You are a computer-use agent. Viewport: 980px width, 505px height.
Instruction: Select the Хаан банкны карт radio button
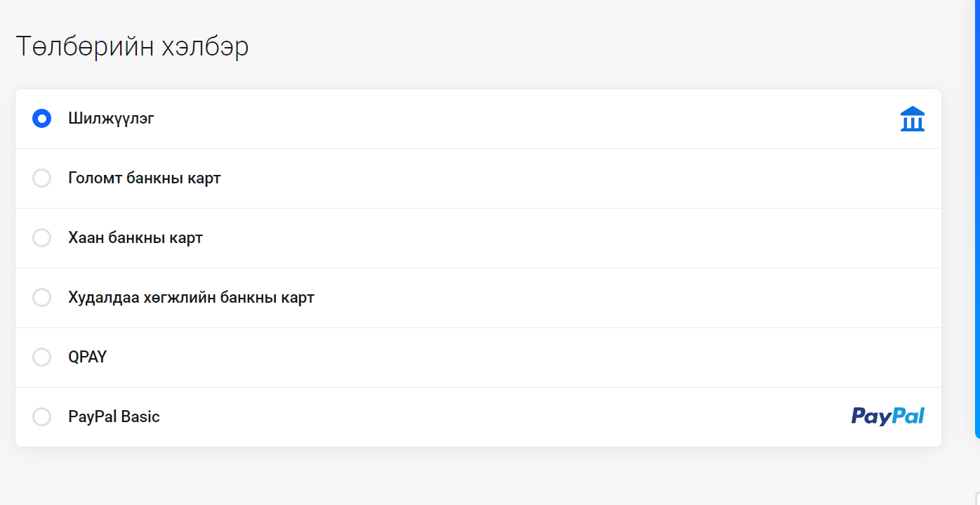42,238
